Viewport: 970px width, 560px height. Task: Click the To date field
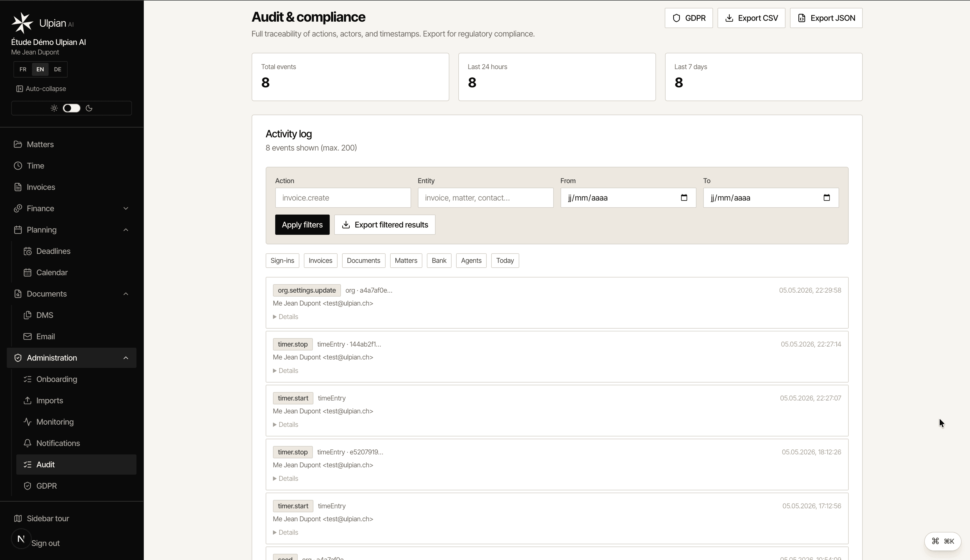pos(771,198)
